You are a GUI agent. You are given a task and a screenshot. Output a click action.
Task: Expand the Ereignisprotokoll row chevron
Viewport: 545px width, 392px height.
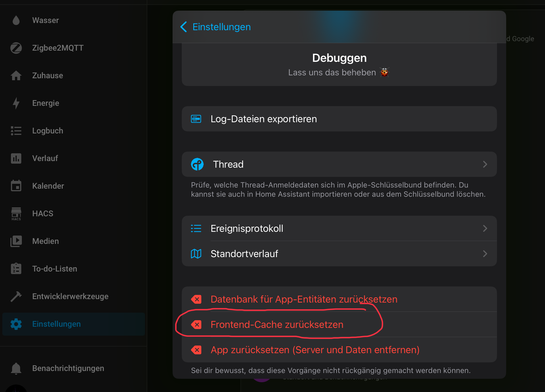click(485, 228)
